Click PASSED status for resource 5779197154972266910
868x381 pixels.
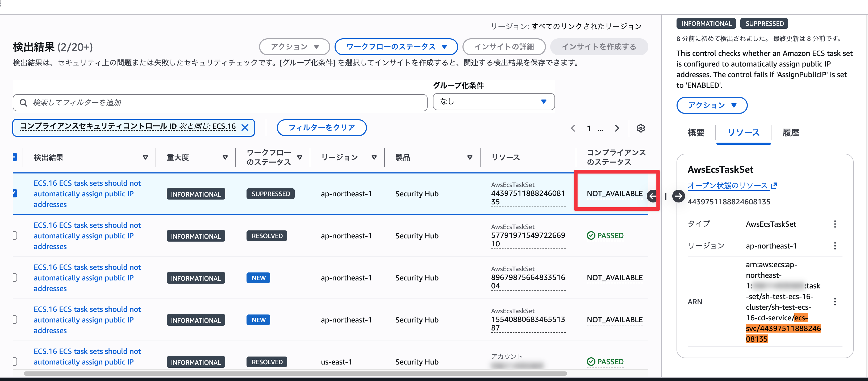[x=605, y=236]
